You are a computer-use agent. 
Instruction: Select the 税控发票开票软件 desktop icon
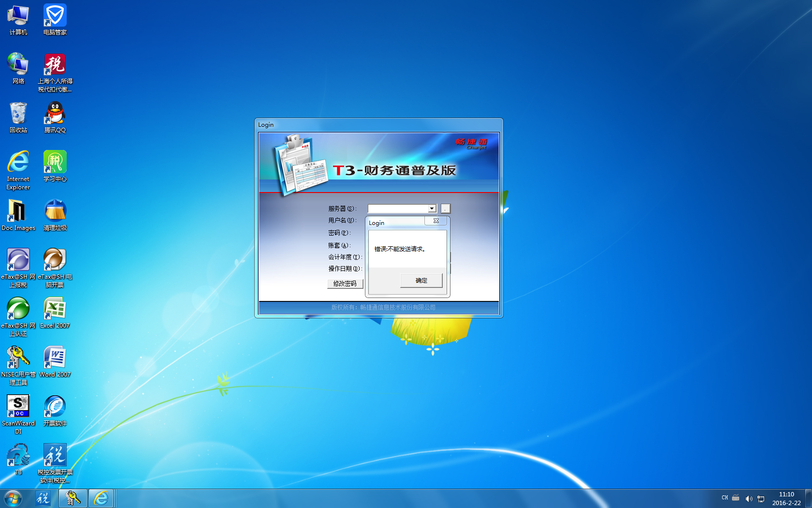[55, 463]
